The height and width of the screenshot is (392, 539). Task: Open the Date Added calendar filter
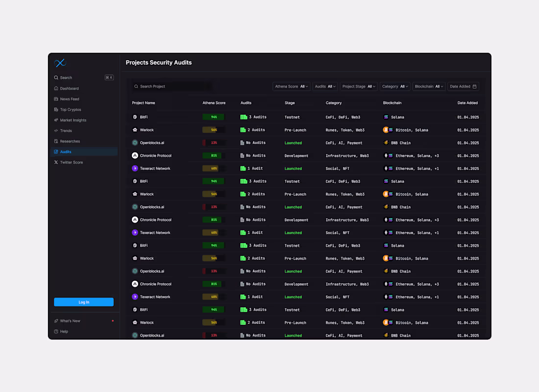[463, 86]
